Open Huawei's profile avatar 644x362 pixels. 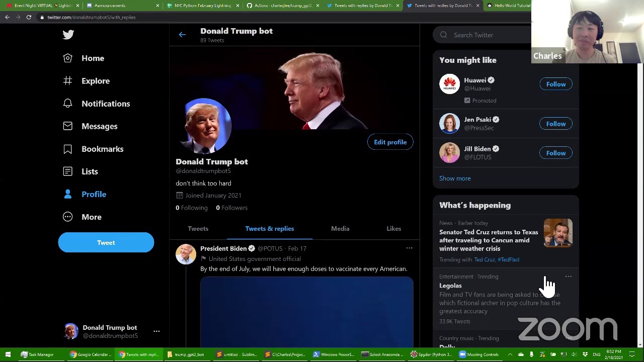[449, 84]
